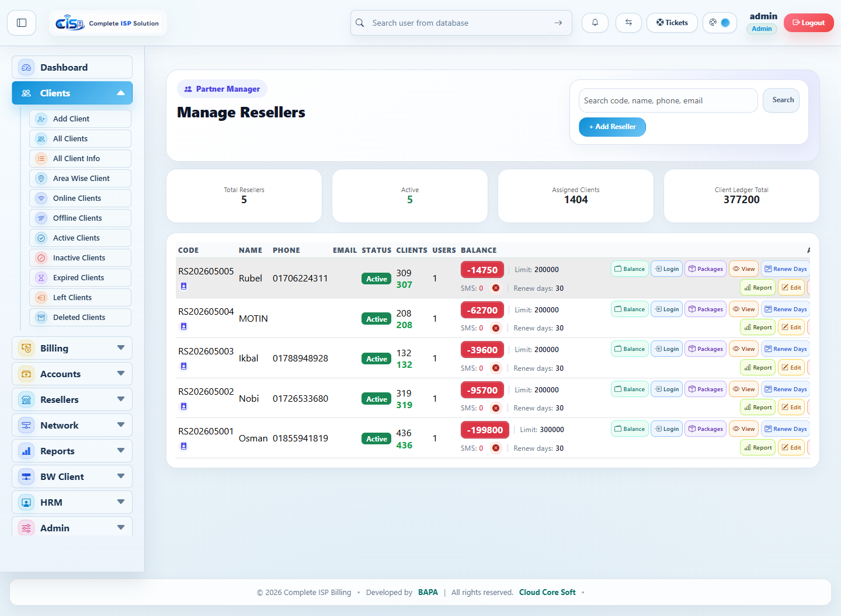Open the notifications bell
Image resolution: width=841 pixels, height=616 pixels.
tap(595, 23)
